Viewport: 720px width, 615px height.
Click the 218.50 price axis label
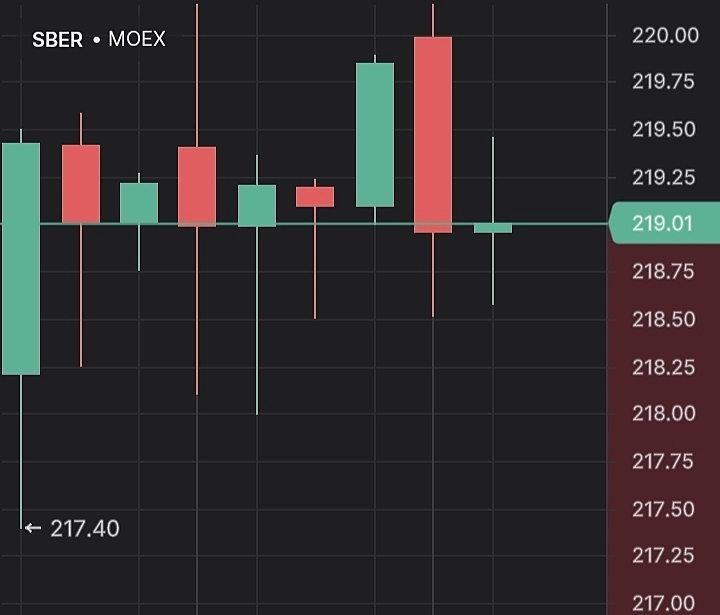click(665, 319)
